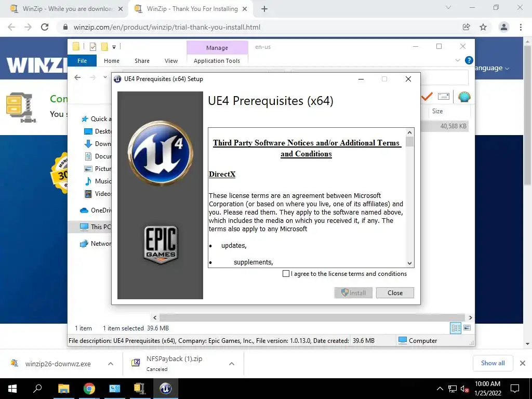Open the Chrome profile icon
The height and width of the screenshot is (399, 532).
[504, 27]
